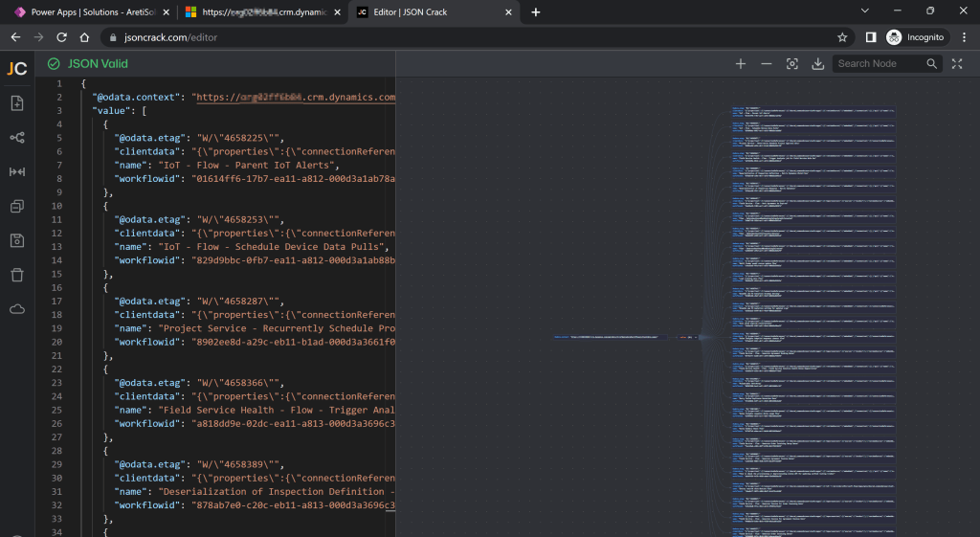Zoom out with the minus icon
980x537 pixels.
point(767,64)
